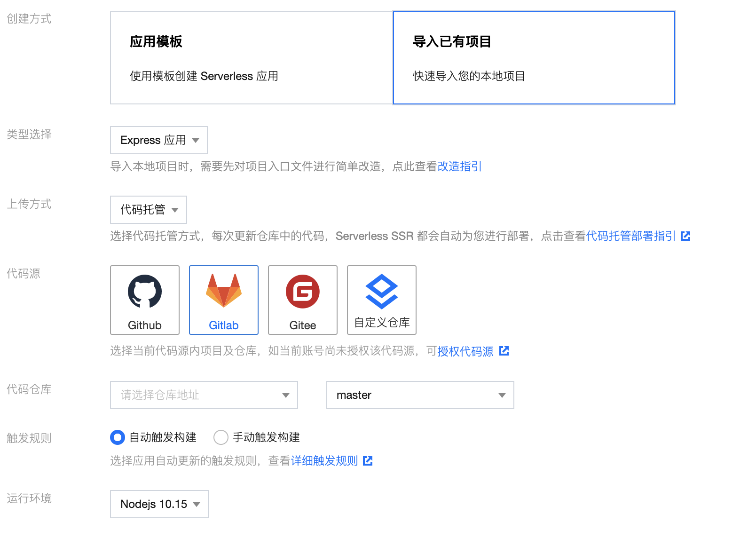Open the 代码托管部署指引 link
756x538 pixels.
coord(630,236)
